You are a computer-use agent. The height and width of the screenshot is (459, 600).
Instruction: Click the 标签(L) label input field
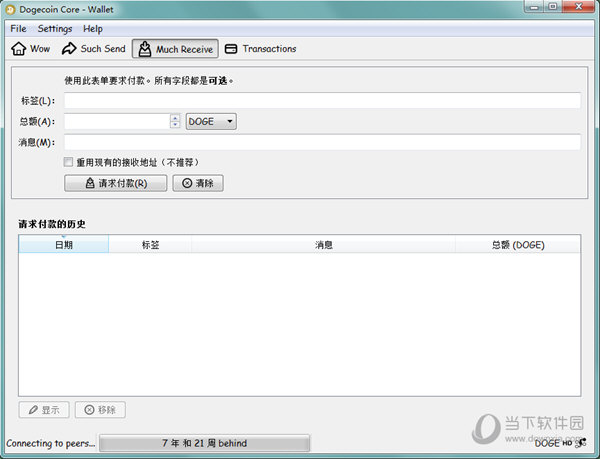click(x=322, y=101)
